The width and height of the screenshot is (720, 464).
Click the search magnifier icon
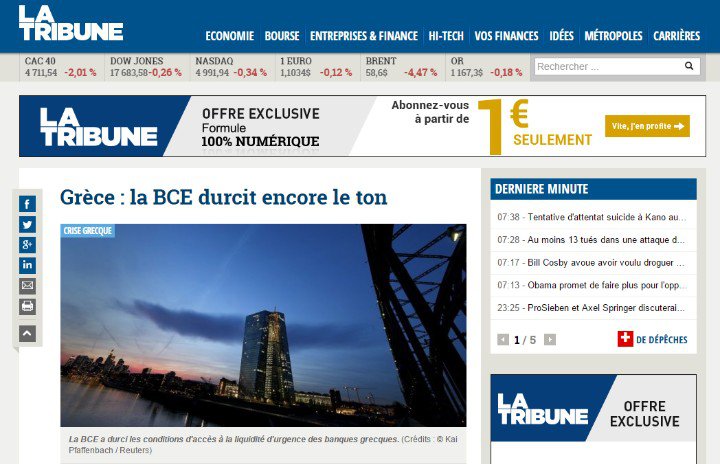click(x=689, y=66)
